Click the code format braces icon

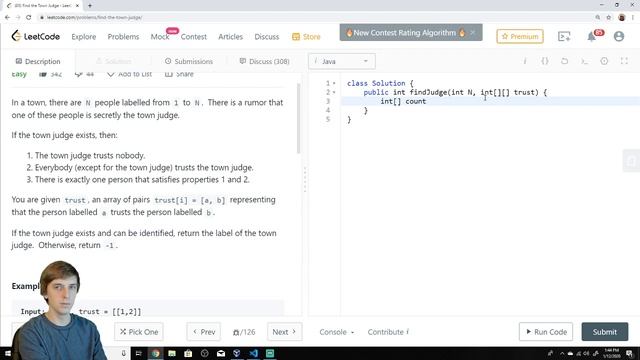click(x=544, y=61)
